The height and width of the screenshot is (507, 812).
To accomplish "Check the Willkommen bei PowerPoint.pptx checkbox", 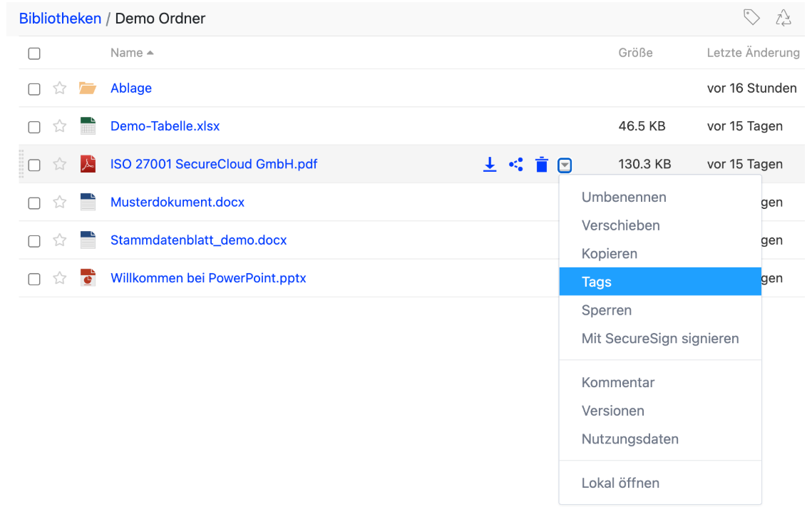I will 34,279.
